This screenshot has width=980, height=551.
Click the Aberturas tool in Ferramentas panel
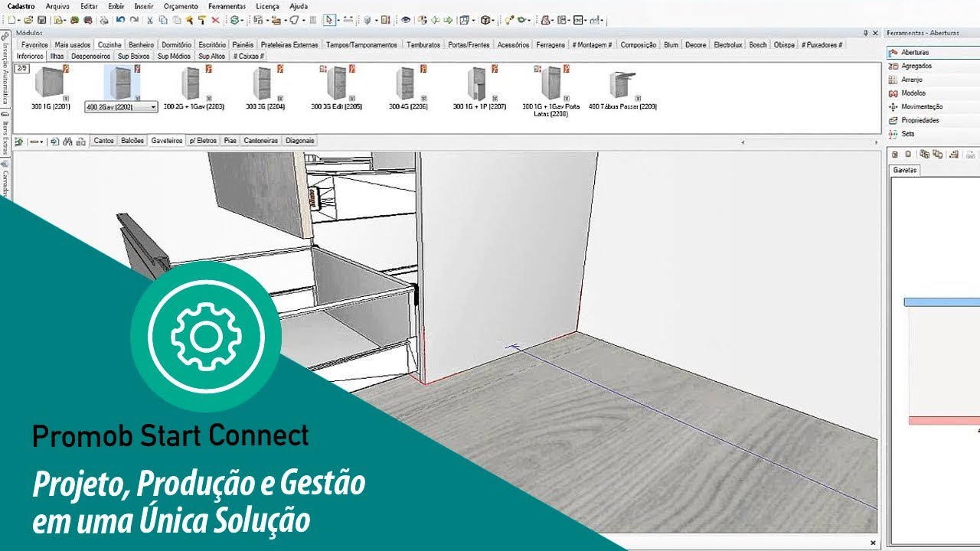[933, 52]
